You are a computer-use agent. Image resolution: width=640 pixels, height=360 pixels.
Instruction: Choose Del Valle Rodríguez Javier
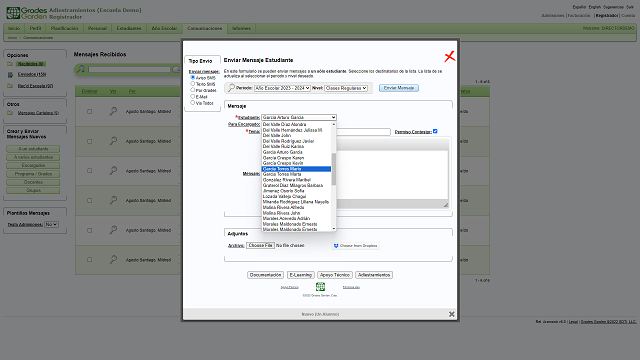(x=289, y=141)
